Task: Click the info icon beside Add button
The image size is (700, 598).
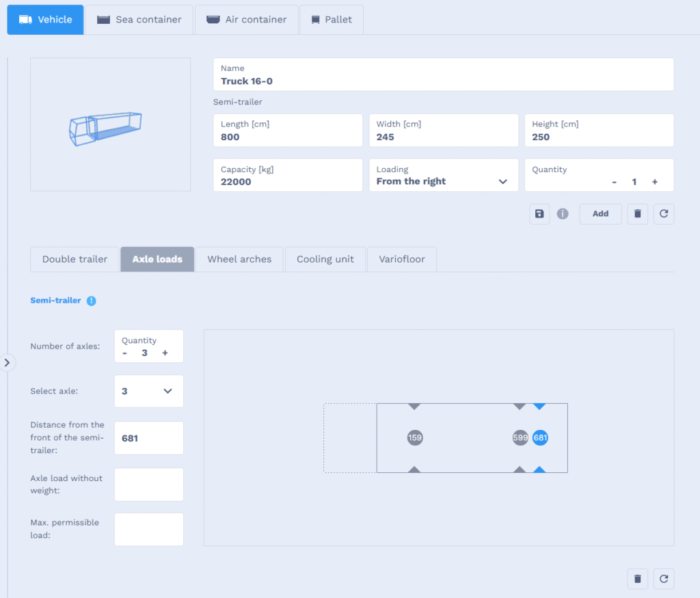Action: 563,214
